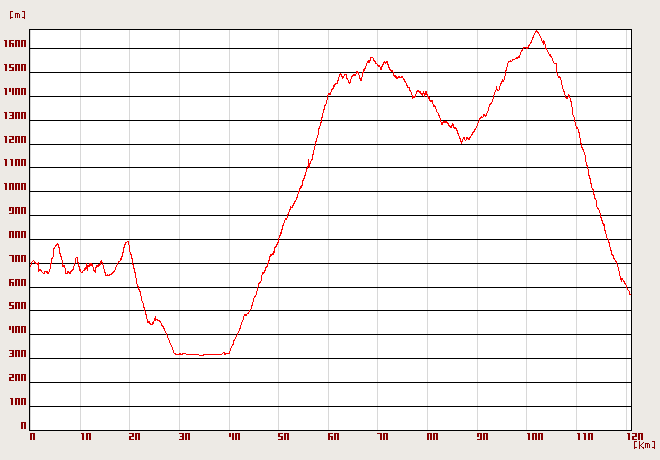Click the flat valley section near 35 km

click(x=202, y=354)
